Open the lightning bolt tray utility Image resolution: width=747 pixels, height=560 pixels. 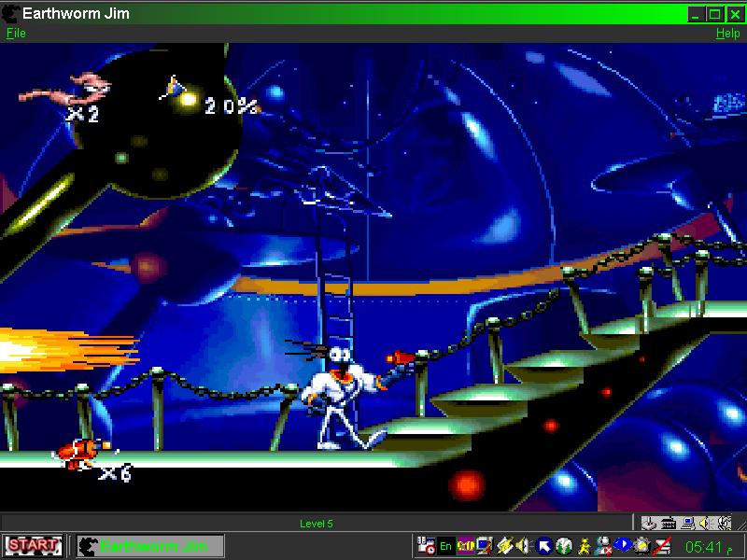(503, 546)
